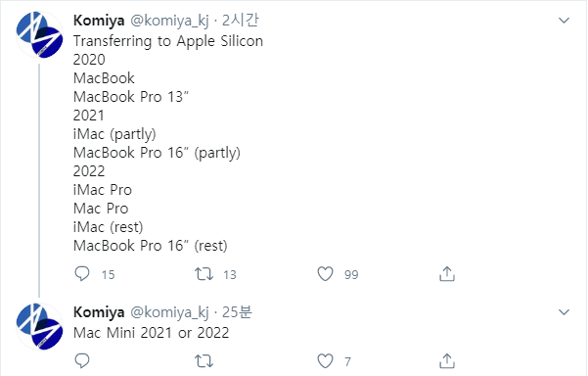Share the Apple Silicon roadmap tweet
The height and width of the screenshot is (376, 588).
(447, 274)
